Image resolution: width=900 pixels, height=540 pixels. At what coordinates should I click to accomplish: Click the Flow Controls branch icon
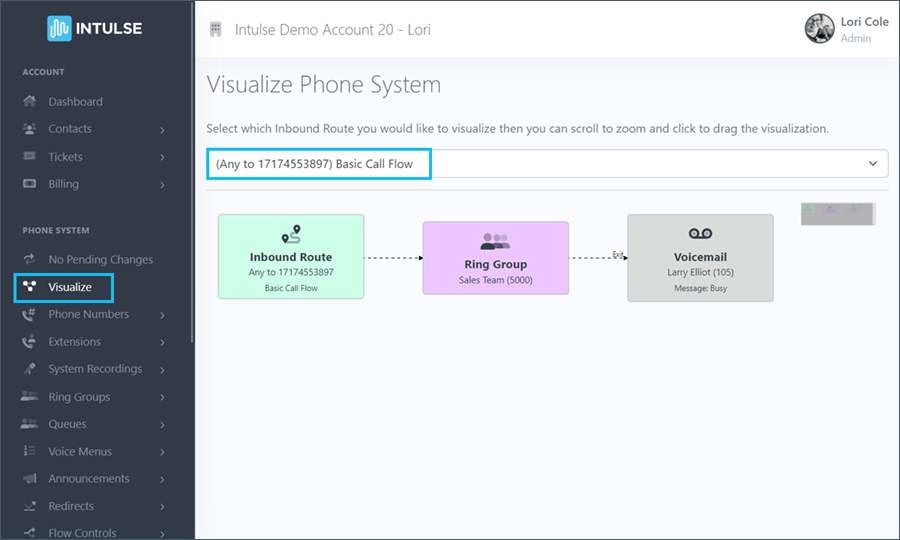point(29,533)
